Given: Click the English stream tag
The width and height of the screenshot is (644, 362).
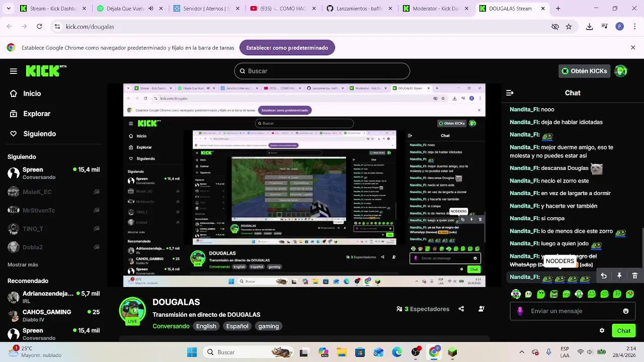Looking at the screenshot, I should click(x=206, y=326).
